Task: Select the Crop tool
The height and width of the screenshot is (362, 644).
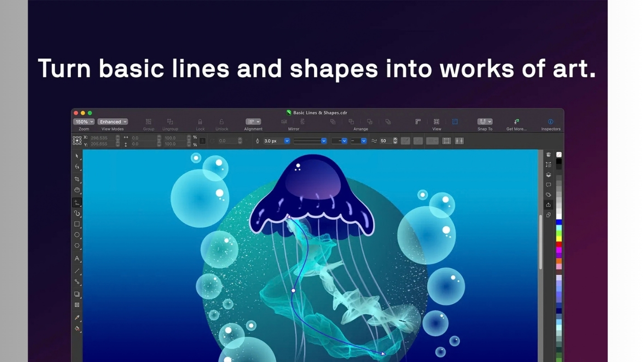Action: coord(77,179)
